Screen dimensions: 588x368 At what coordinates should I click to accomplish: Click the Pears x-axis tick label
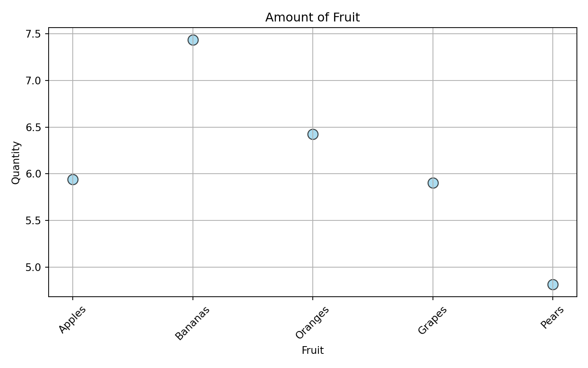(x=552, y=317)
